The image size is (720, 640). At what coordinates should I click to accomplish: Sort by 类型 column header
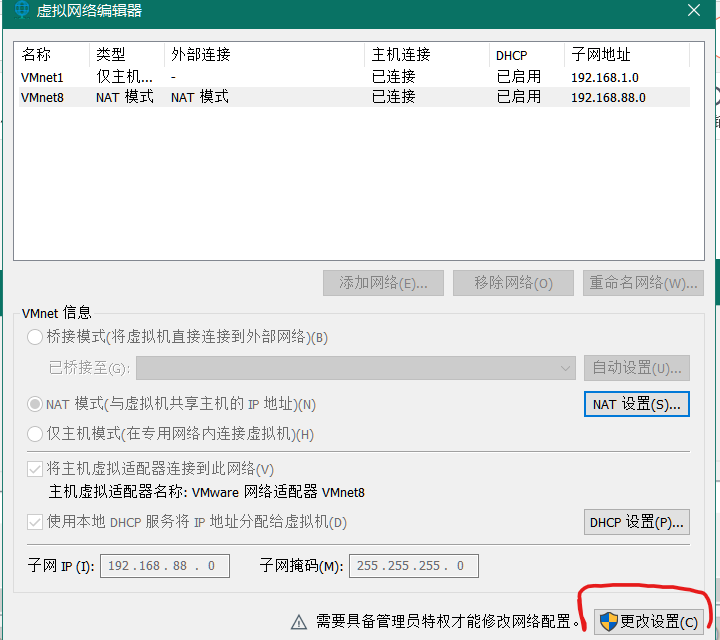pyautogui.click(x=127, y=55)
